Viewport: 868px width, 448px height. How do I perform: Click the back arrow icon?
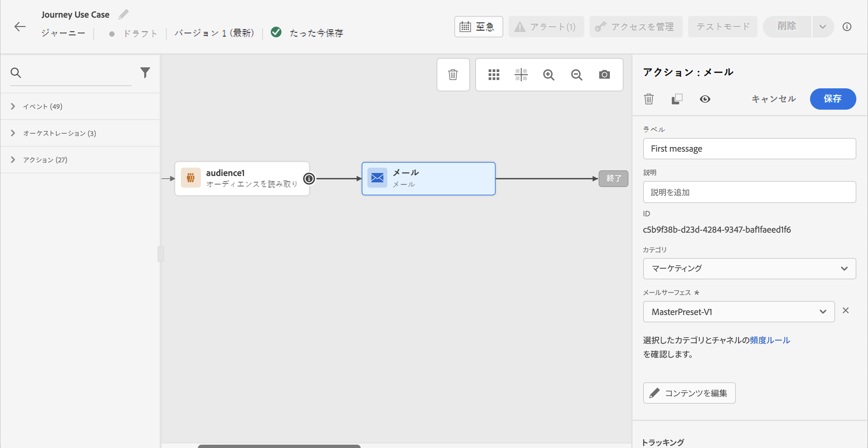click(20, 27)
